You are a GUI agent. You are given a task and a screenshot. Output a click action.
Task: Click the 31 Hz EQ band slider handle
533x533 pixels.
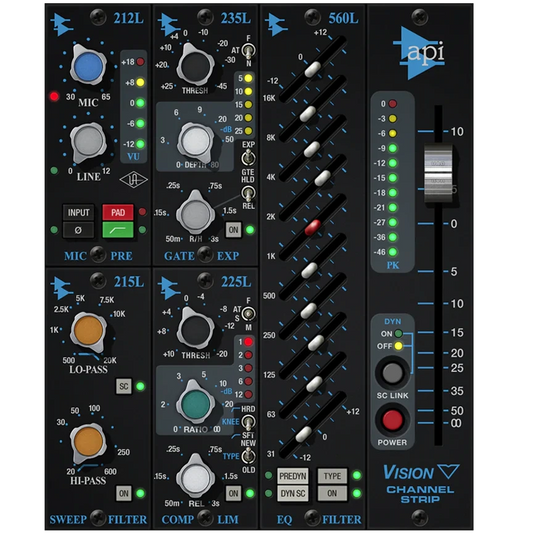pos(303,434)
